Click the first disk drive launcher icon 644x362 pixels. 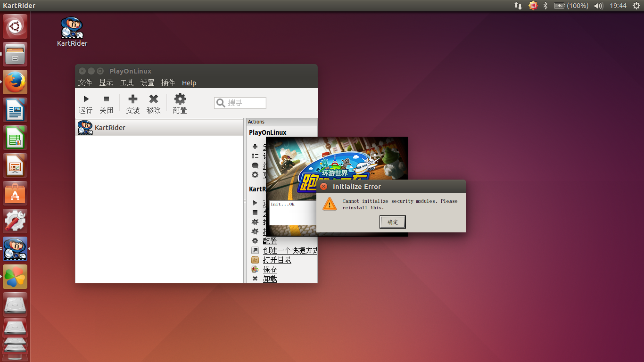[x=15, y=304]
